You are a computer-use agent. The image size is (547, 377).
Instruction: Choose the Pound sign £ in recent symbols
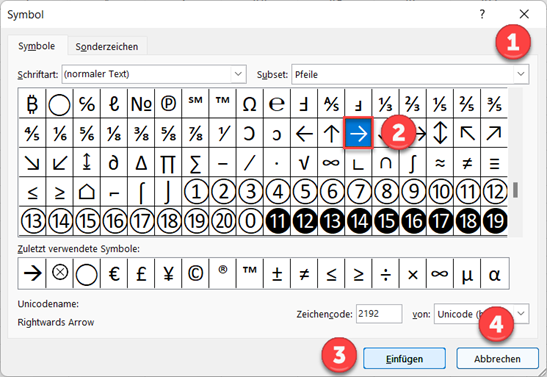pyautogui.click(x=141, y=274)
